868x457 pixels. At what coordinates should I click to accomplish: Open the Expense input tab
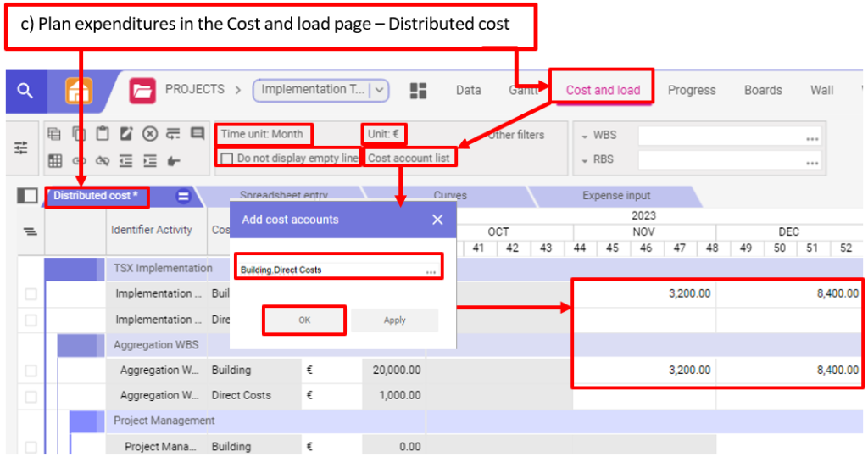coord(616,196)
